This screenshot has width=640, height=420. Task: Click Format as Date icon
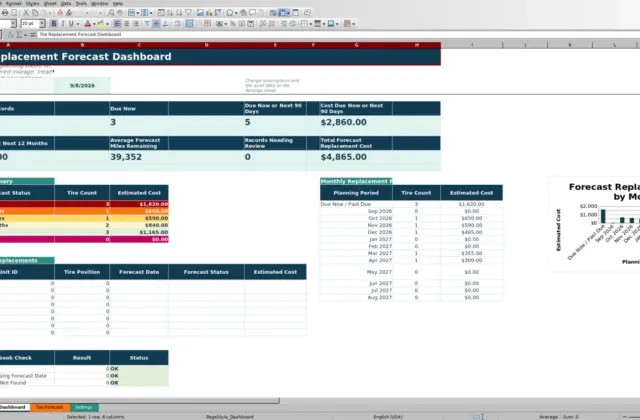(251, 24)
